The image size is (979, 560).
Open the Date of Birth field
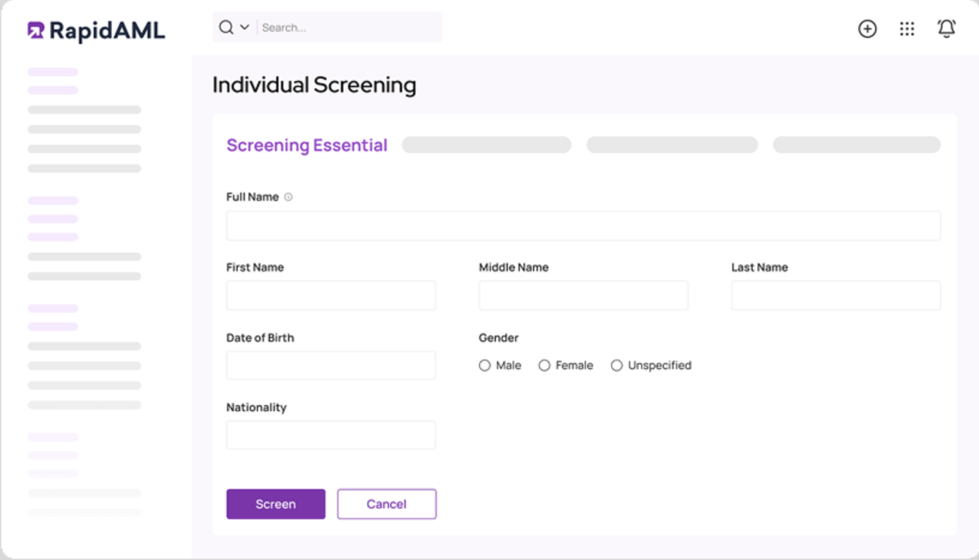pyautogui.click(x=331, y=366)
